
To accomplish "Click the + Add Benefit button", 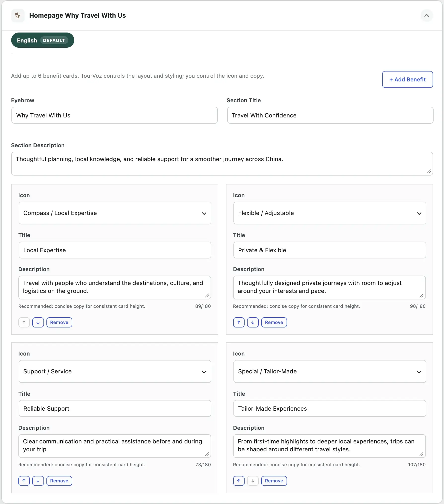I will tap(407, 79).
